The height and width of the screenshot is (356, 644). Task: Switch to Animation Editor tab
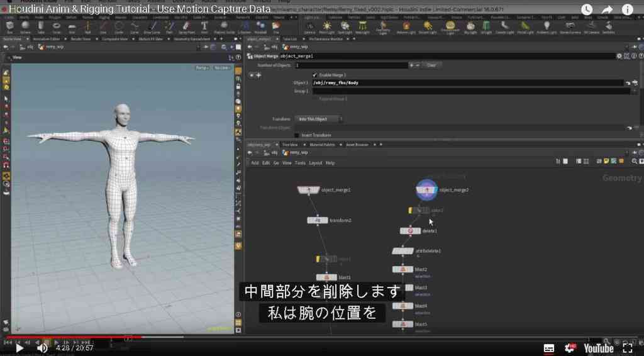[x=46, y=39]
